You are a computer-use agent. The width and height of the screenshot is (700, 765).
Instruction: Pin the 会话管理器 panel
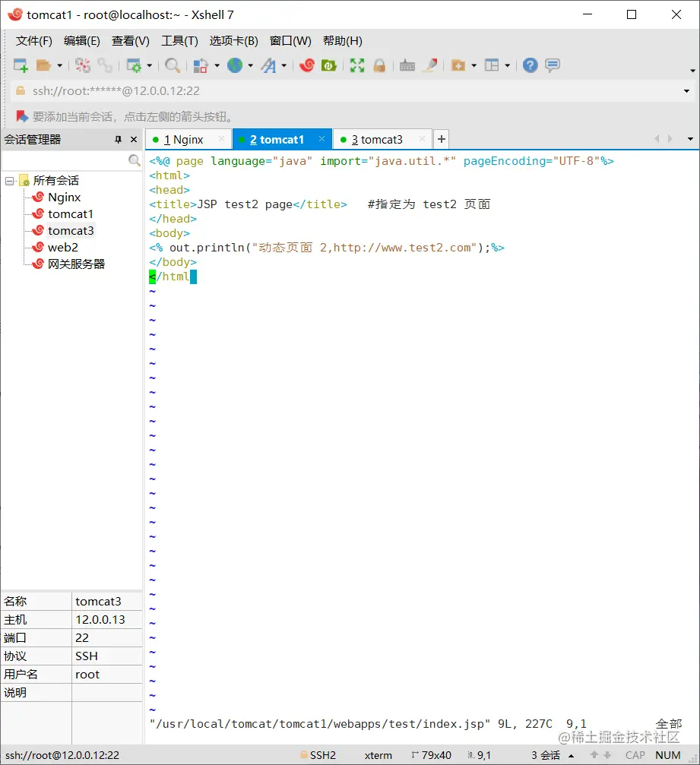pyautogui.click(x=118, y=140)
